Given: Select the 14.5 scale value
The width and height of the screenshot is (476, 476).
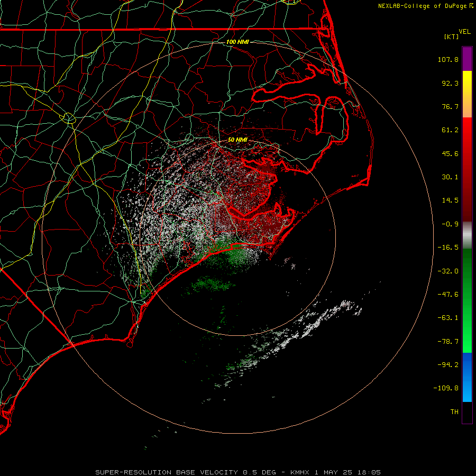Looking at the screenshot, I should [450, 200].
